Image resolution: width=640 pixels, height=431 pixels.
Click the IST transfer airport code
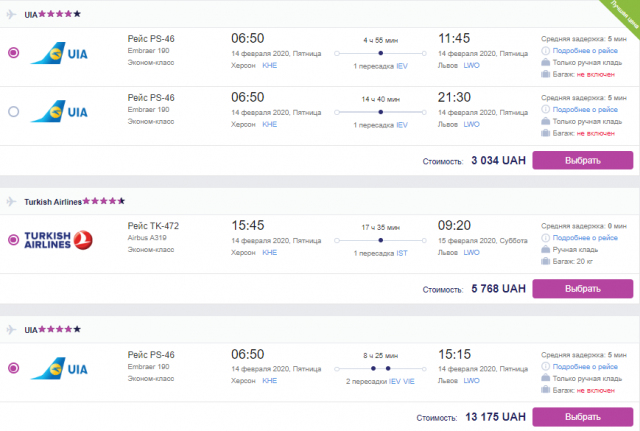[x=402, y=253]
